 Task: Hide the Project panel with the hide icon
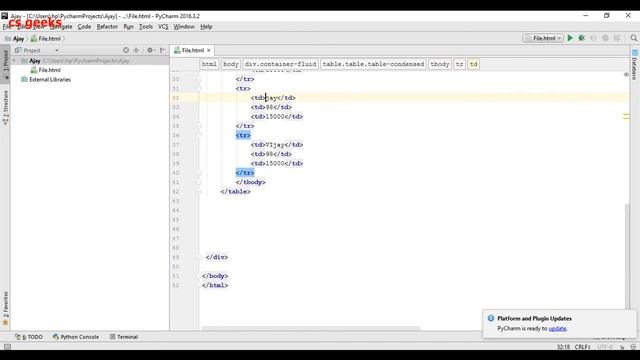coord(162,50)
